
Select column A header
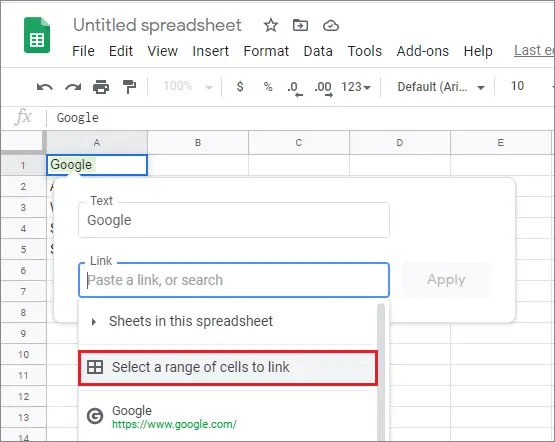pyautogui.click(x=97, y=143)
